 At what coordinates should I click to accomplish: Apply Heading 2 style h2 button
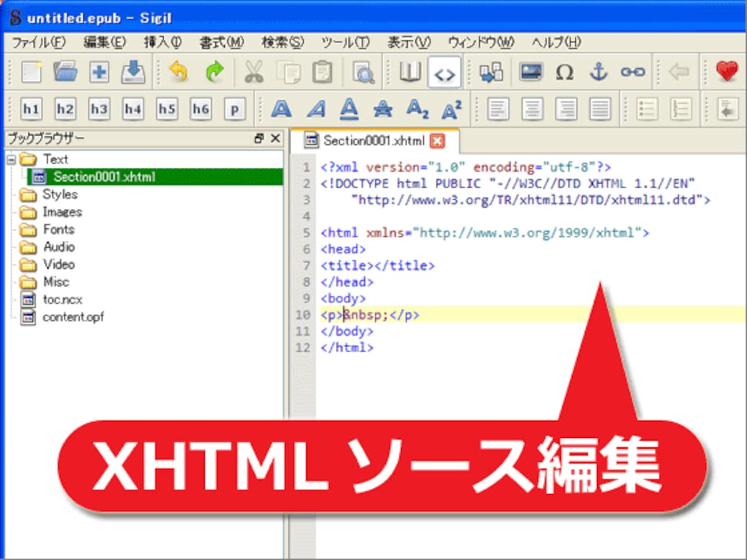click(65, 110)
